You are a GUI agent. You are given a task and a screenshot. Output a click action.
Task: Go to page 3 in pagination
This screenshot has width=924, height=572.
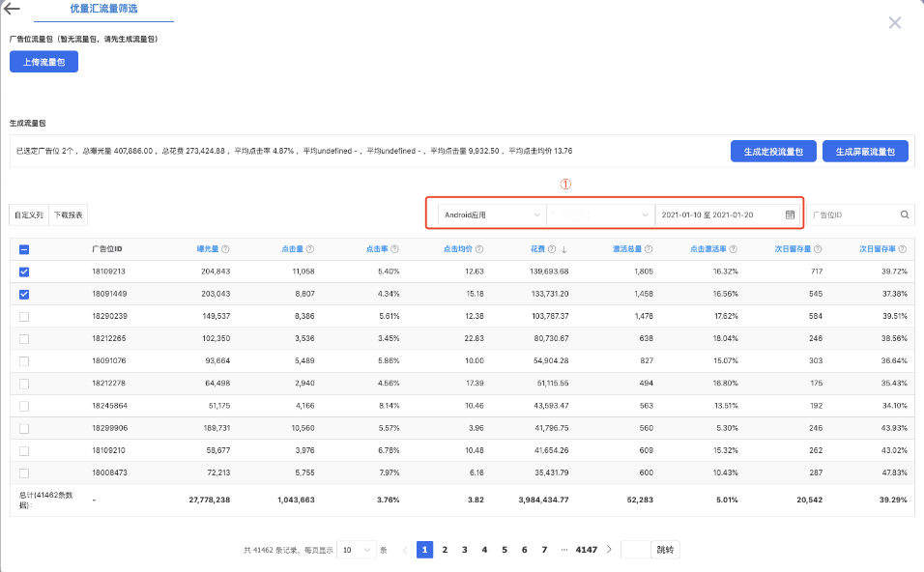point(464,550)
